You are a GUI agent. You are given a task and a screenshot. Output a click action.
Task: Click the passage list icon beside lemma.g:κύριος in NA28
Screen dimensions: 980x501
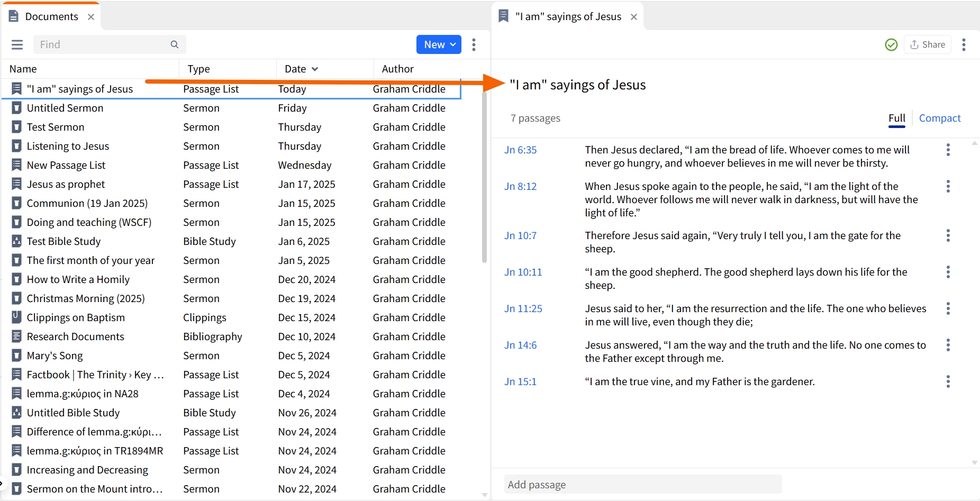pos(17,394)
